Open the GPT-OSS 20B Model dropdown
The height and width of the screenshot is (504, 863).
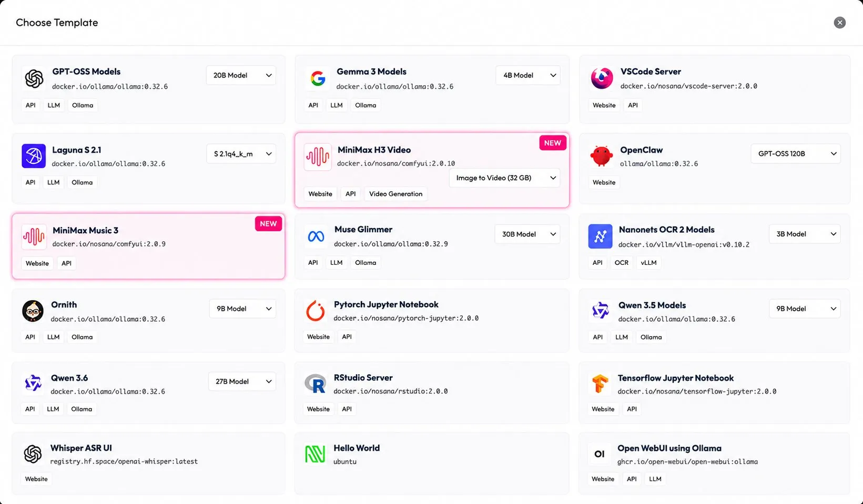click(x=241, y=75)
